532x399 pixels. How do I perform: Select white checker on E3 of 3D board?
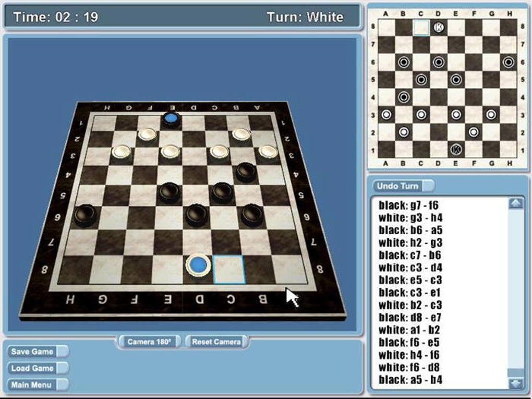pos(171,152)
